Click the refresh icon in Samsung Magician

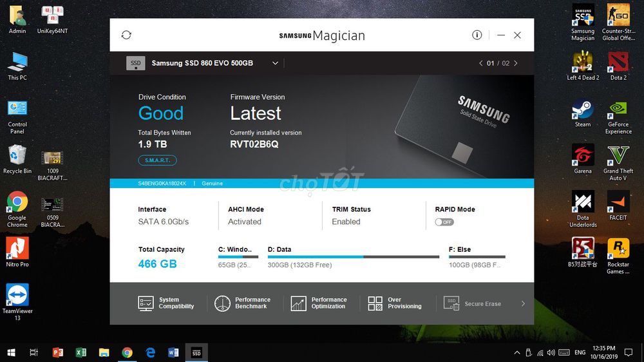point(126,35)
